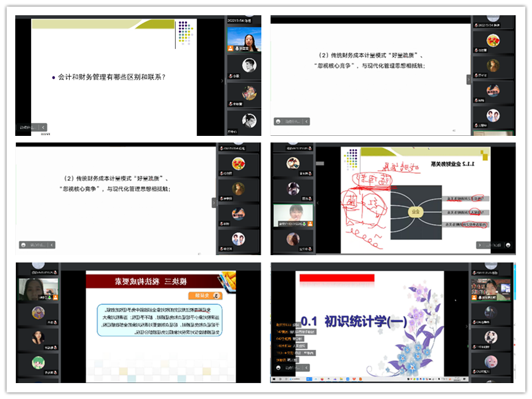
Task: Open emoji picker in statistics slide pane
Action: 279,368
